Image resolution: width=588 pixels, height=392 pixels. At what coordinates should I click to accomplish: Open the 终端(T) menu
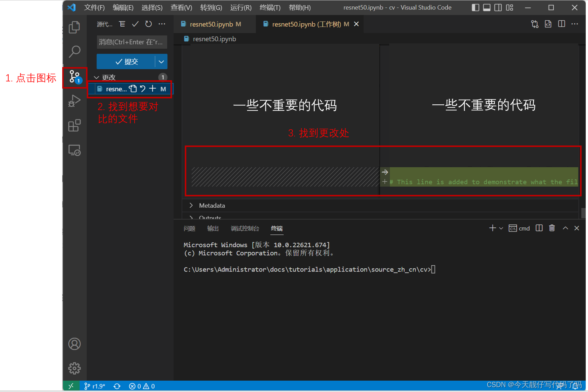(270, 8)
